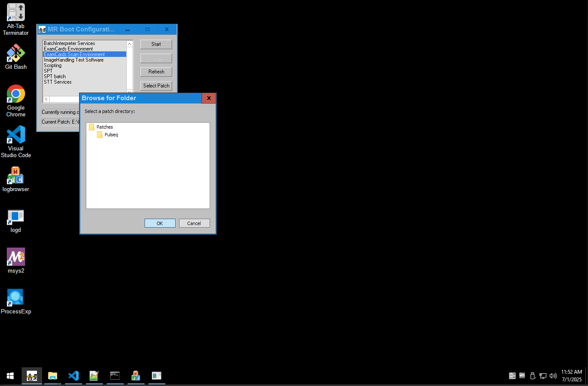
Task: Open ProcessExp desktop shortcut
Action: click(16, 301)
